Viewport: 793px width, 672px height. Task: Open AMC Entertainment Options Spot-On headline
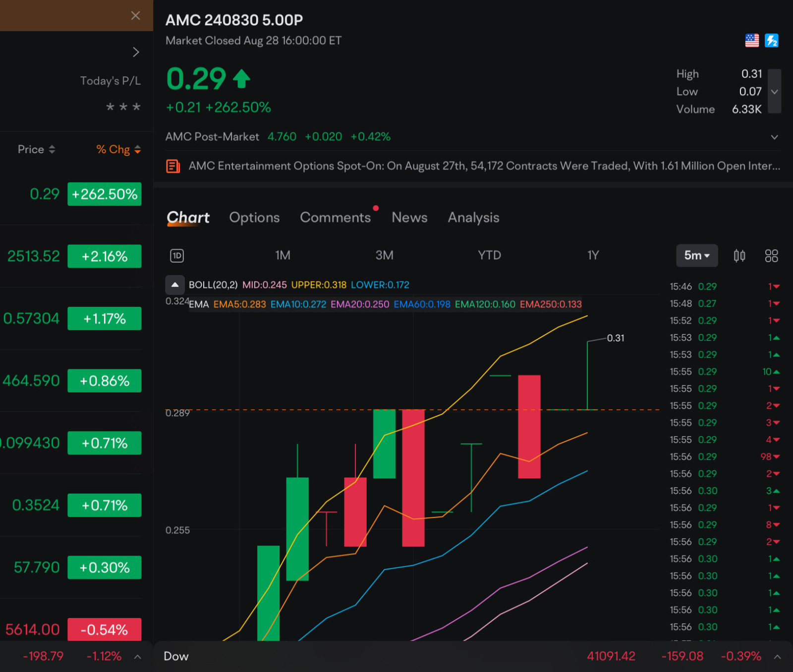coord(484,166)
